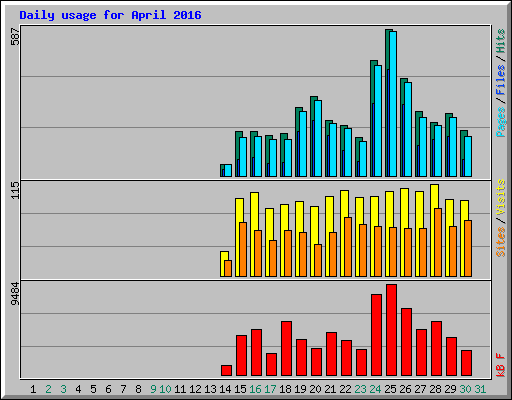The image size is (512, 400).
Task: Click the cyan "Pages" legend label
Action: point(500,122)
